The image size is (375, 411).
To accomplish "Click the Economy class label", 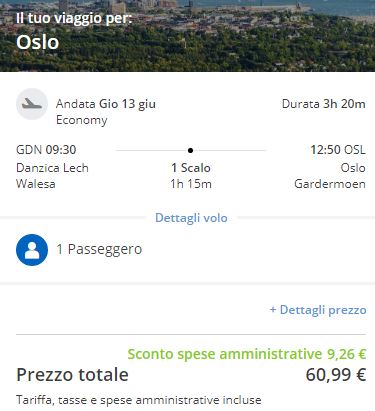I will [82, 120].
